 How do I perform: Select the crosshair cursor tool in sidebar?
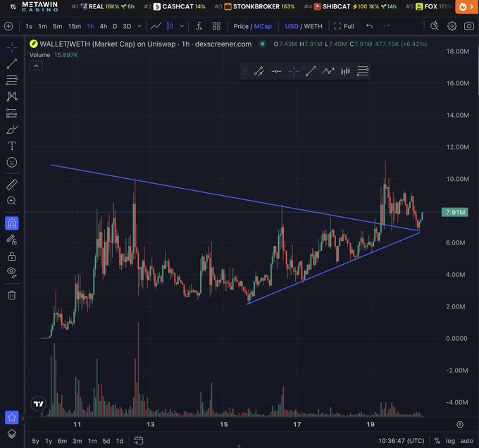click(x=12, y=48)
